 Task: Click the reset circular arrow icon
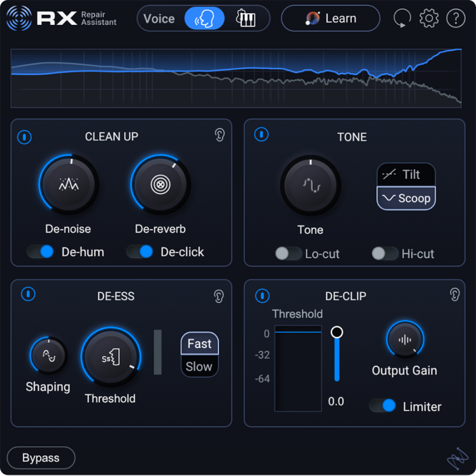click(x=402, y=19)
